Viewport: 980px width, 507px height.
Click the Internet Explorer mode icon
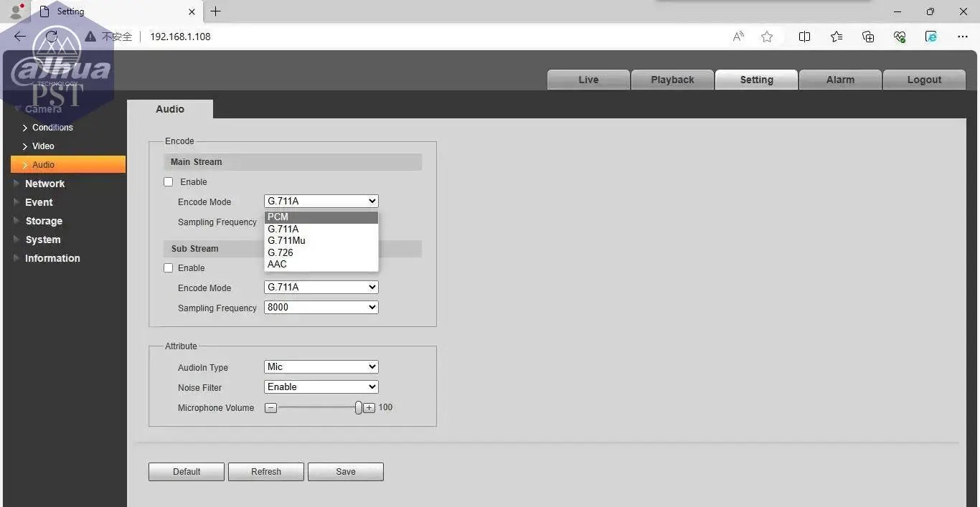pyautogui.click(x=931, y=37)
